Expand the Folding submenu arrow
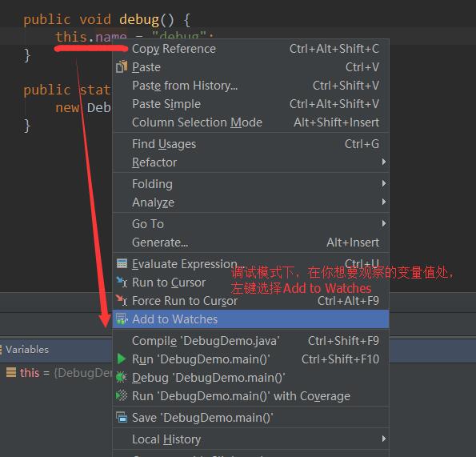Screen dimensions: 476x457 (384, 183)
